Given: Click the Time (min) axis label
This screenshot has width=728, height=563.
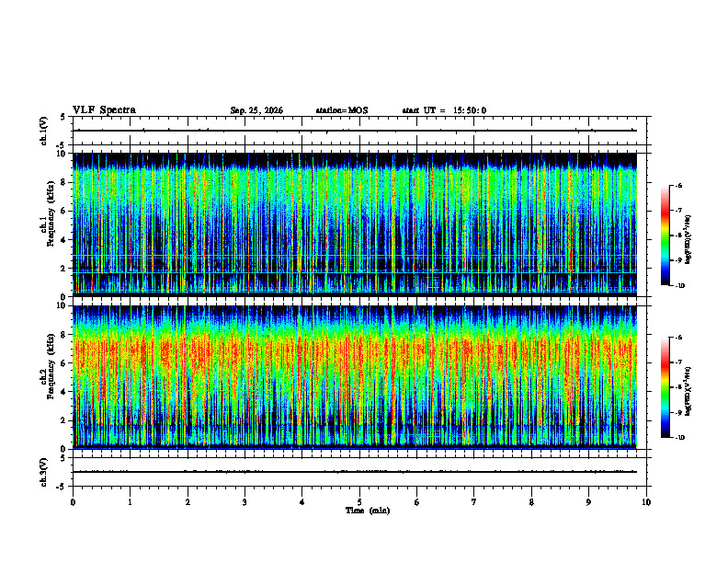Looking at the screenshot, I should 368,511.
